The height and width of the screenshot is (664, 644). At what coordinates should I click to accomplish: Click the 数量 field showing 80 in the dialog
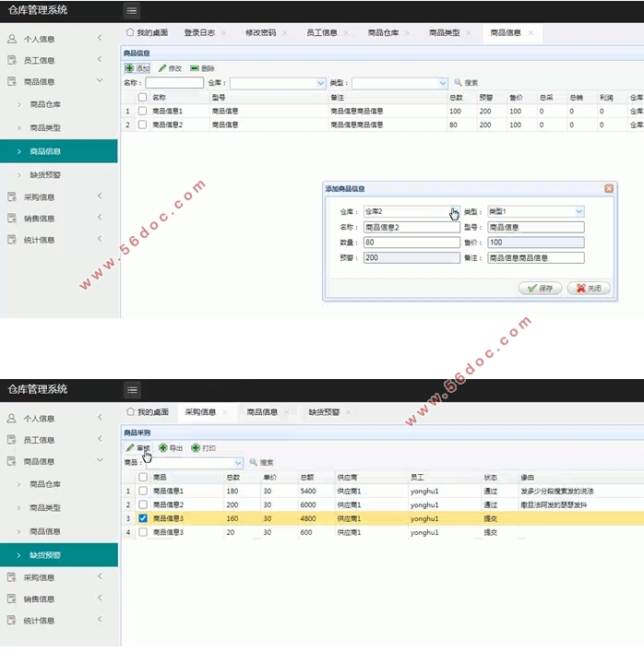click(x=411, y=243)
